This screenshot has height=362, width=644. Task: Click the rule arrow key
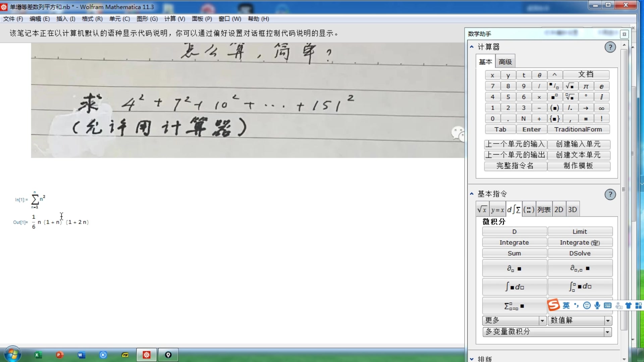586,108
